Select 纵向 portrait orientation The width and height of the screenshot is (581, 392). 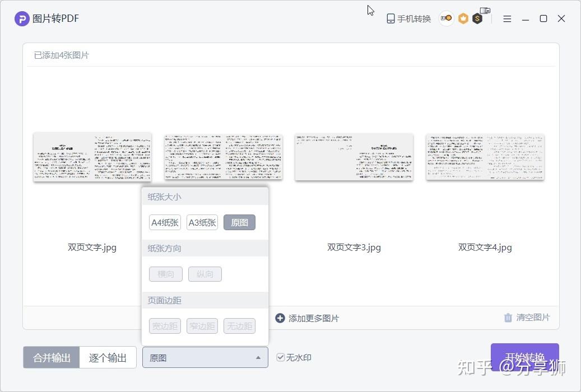(x=205, y=274)
